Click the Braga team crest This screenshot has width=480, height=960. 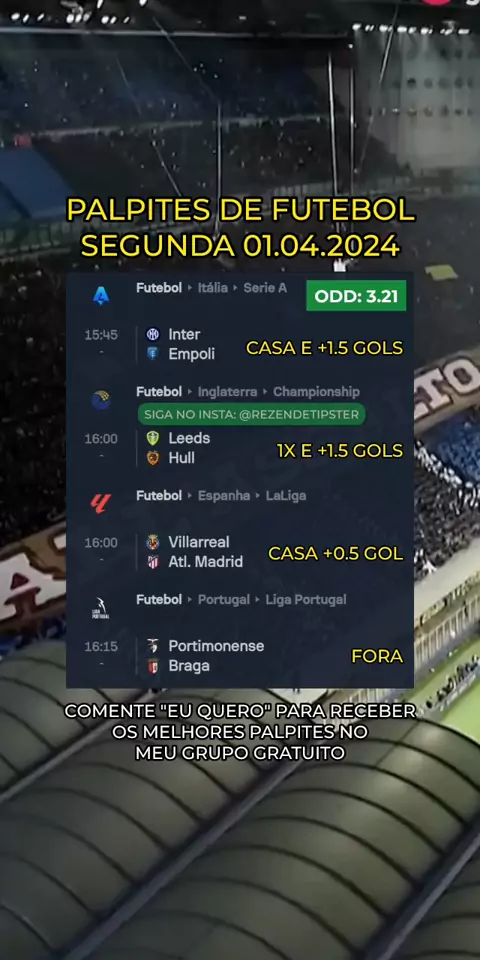[x=152, y=666]
